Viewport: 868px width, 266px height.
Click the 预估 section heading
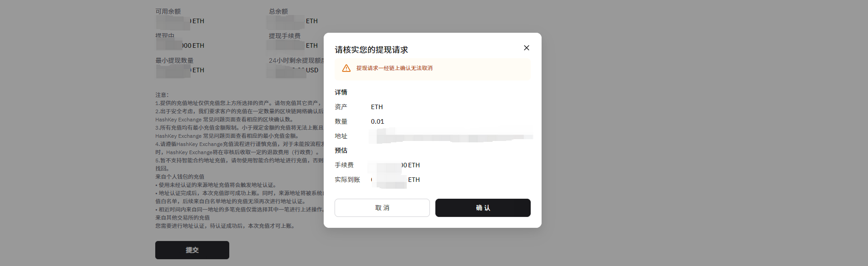tap(340, 151)
